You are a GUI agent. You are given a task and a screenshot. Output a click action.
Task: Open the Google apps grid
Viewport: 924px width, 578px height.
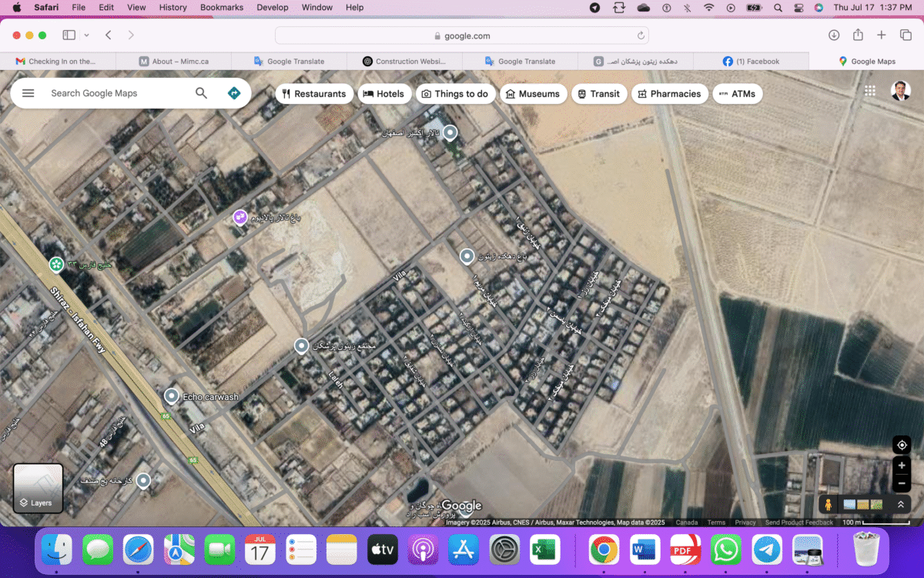click(x=870, y=91)
